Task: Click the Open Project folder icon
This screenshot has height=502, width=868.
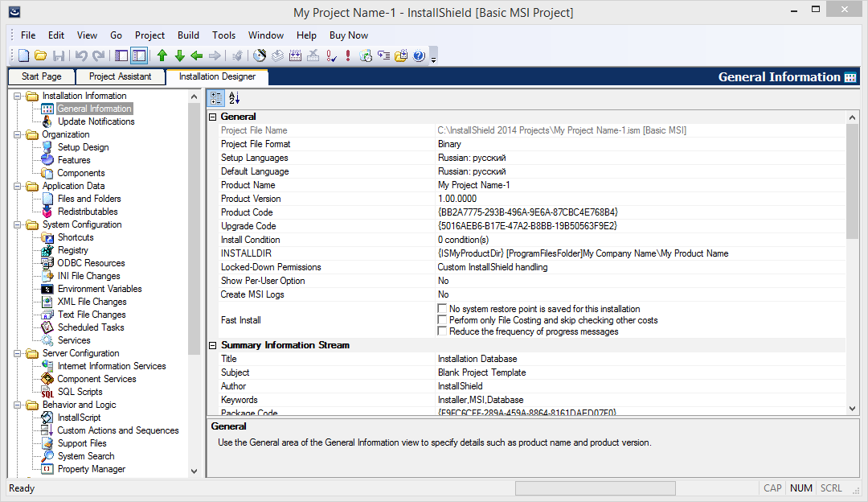Action: [40, 56]
